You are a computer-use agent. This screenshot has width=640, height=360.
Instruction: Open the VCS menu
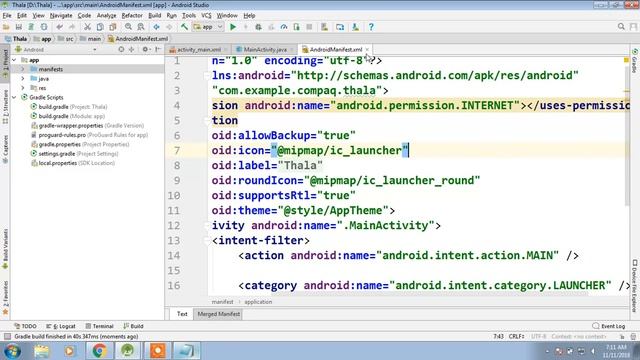[206, 16]
